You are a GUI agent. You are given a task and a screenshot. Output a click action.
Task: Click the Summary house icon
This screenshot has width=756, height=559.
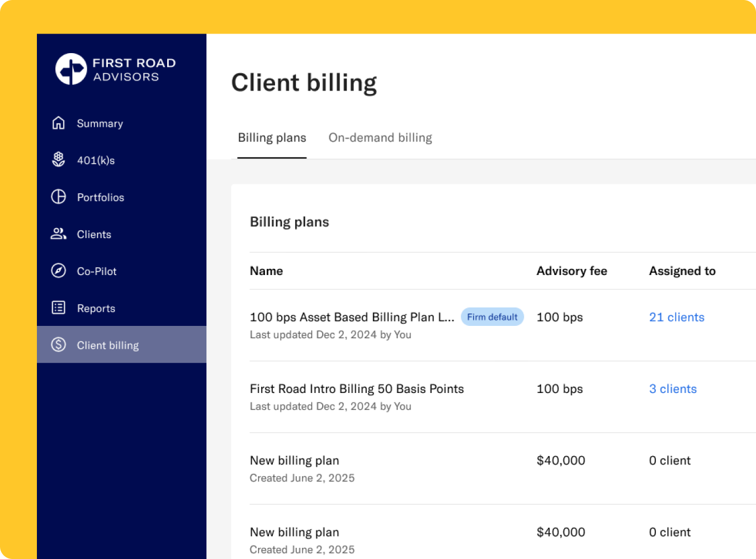[x=59, y=123]
